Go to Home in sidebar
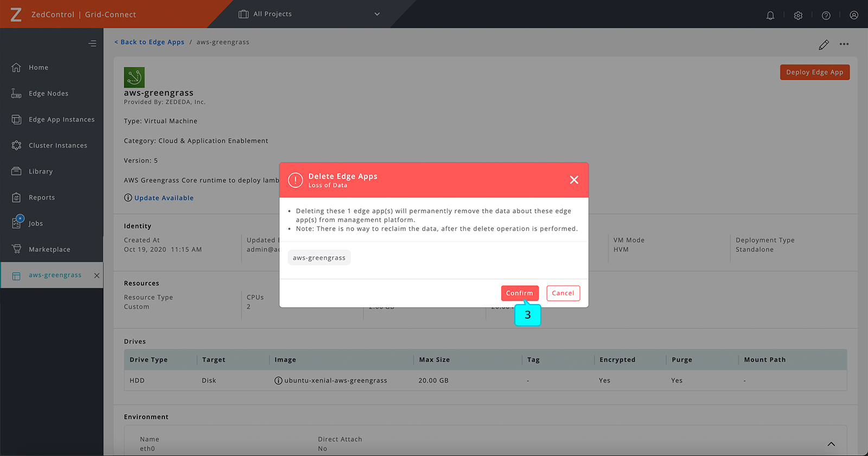The image size is (868, 456). [x=39, y=67]
